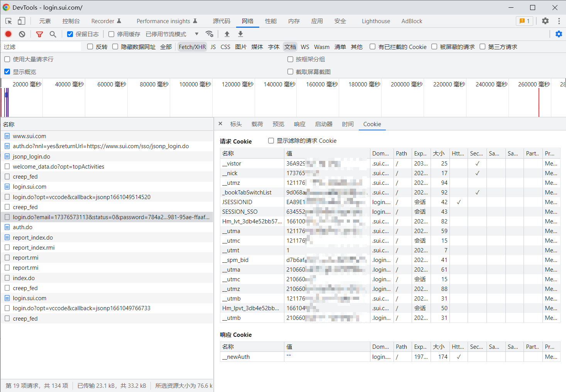This screenshot has height=392, width=566.
Task: Select the inspect element picker icon
Action: 8,21
